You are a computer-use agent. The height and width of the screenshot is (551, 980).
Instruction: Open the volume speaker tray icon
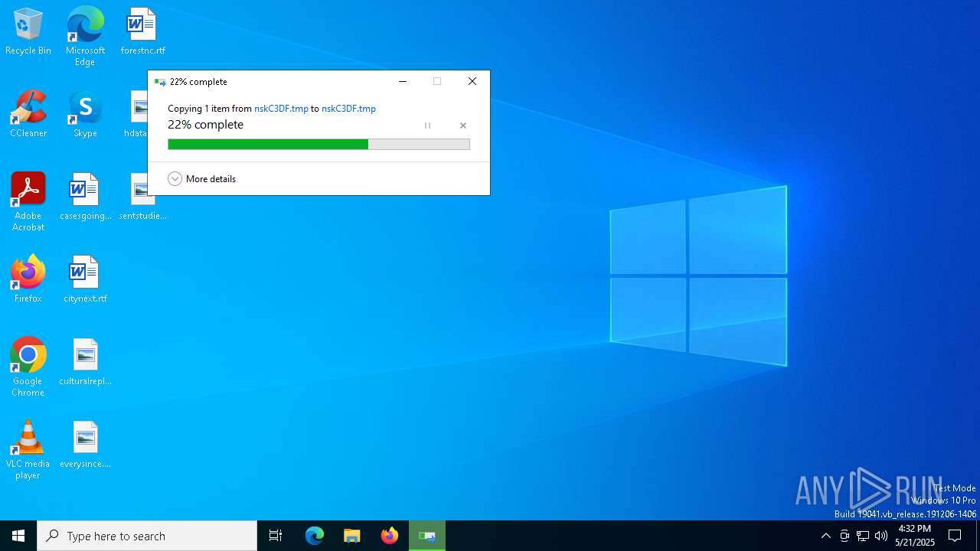tap(881, 536)
